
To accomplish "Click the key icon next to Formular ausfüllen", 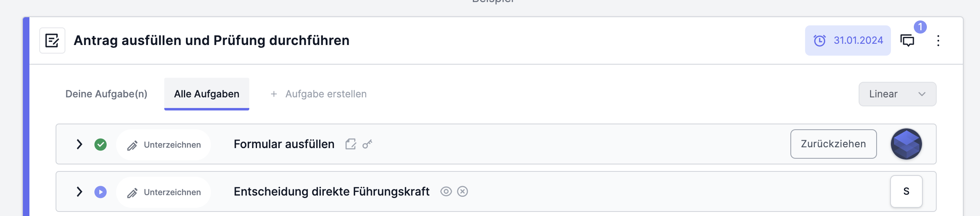I will click(x=367, y=144).
